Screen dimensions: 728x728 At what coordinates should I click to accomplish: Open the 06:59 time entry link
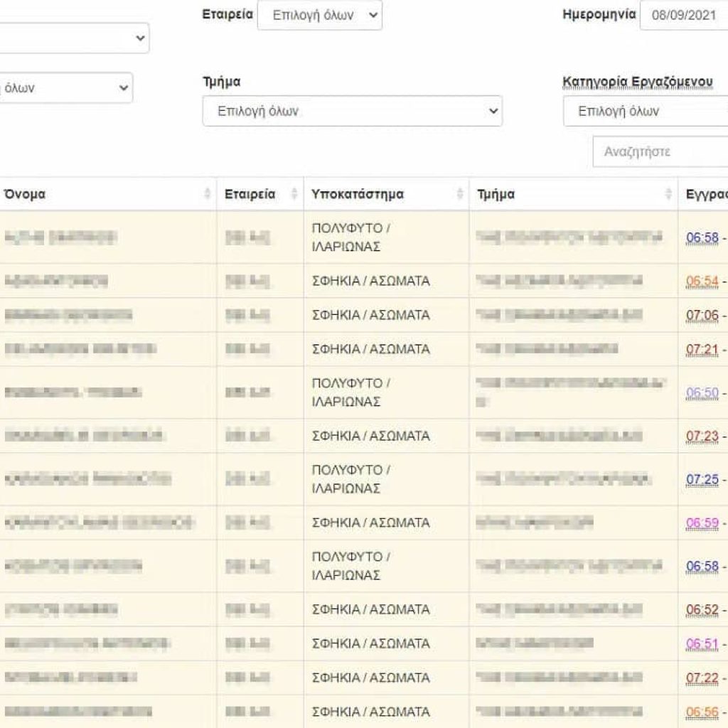pyautogui.click(x=702, y=523)
